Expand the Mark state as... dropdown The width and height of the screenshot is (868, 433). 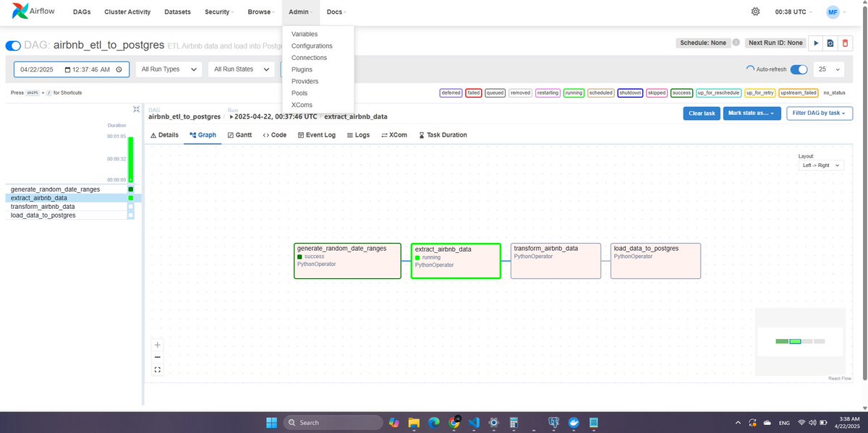(752, 113)
